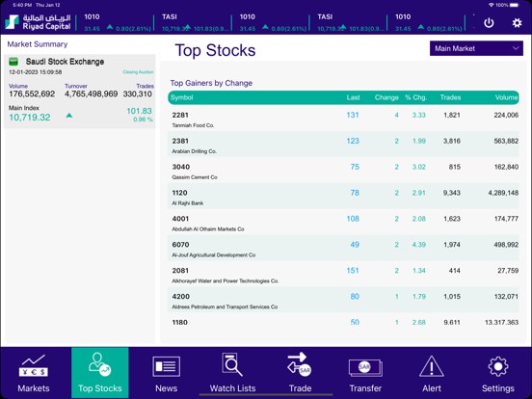Viewport: 532px width, 399px height.
Task: Sort by Volume column header
Action: coord(506,97)
